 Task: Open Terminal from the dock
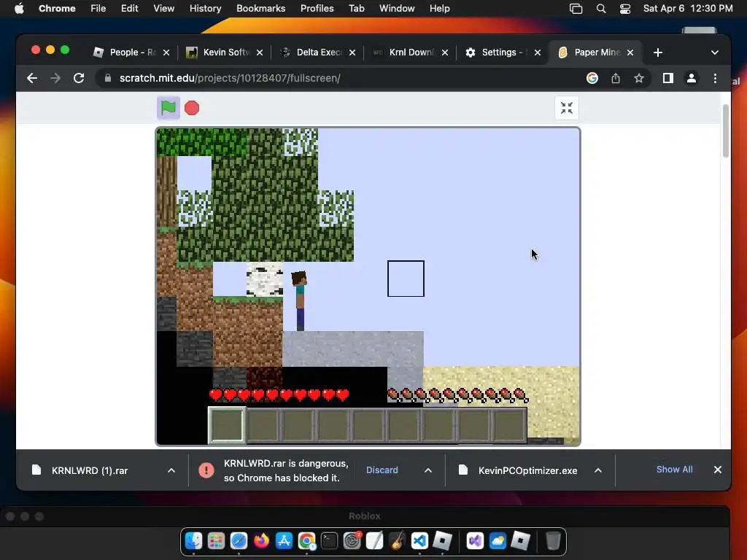[x=329, y=541]
